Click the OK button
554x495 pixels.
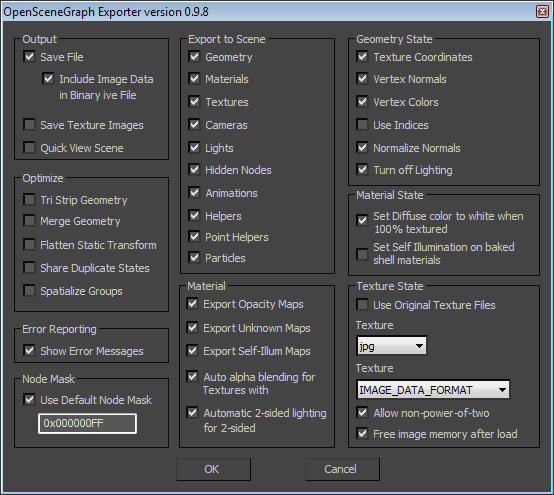[213, 469]
